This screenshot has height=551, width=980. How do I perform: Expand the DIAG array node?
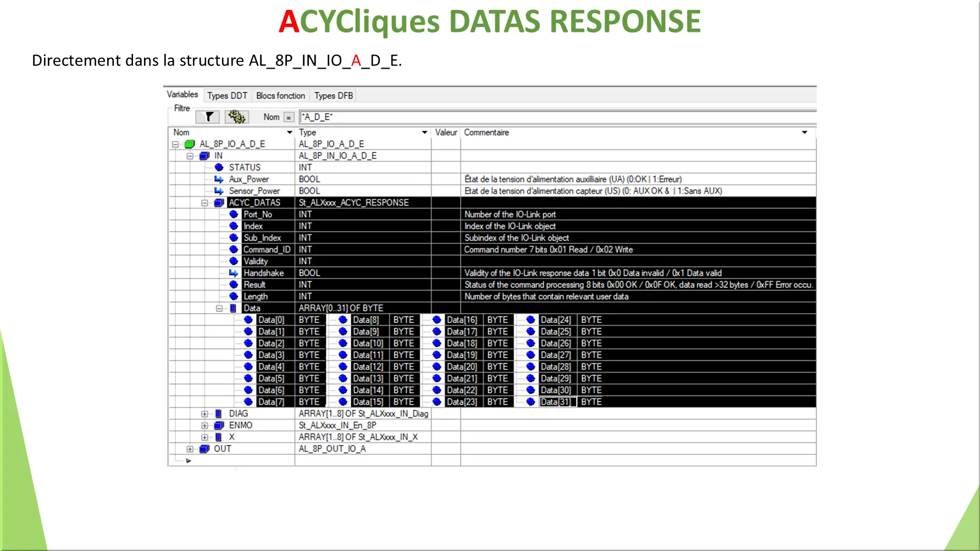(x=204, y=414)
